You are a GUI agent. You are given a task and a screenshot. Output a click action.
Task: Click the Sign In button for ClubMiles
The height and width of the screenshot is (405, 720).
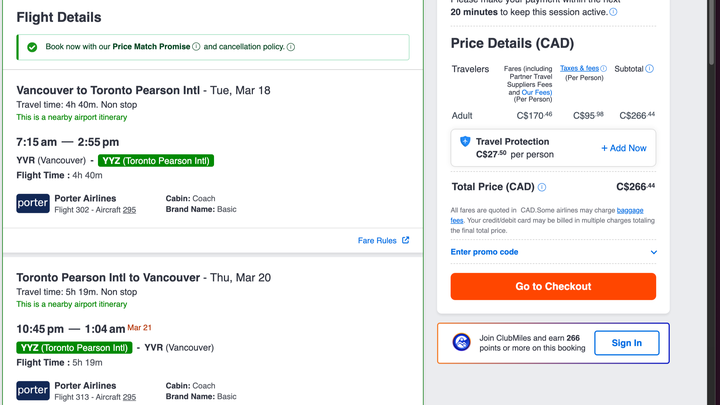[627, 343]
